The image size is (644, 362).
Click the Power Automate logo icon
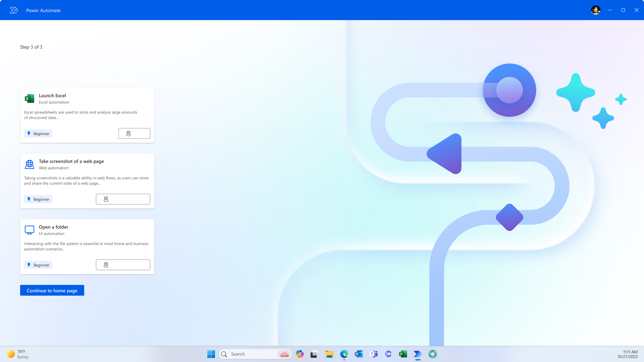pyautogui.click(x=14, y=10)
